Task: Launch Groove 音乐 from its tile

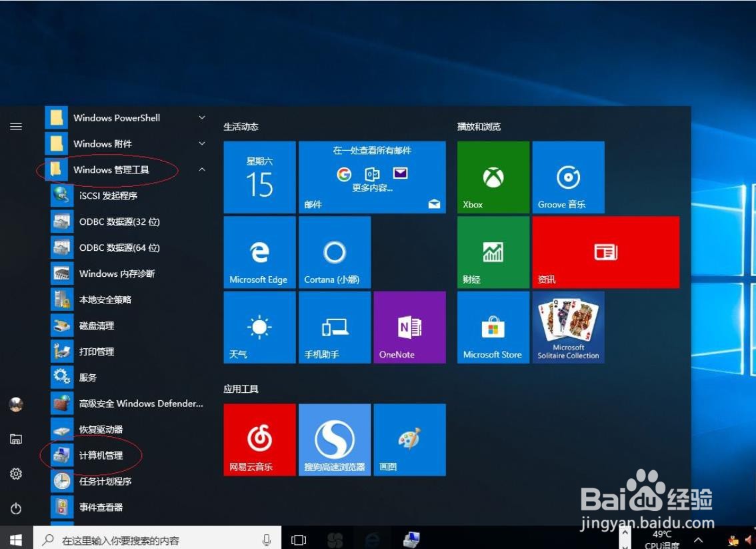Action: [568, 177]
